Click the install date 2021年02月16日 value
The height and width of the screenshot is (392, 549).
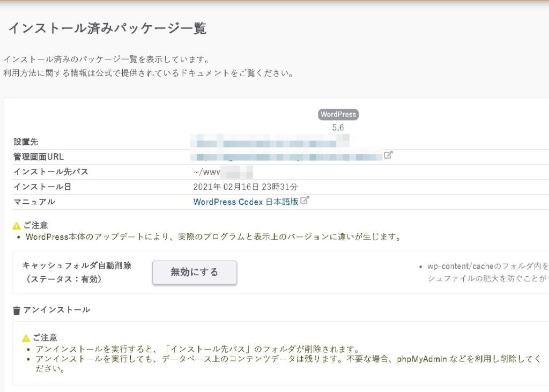click(245, 187)
